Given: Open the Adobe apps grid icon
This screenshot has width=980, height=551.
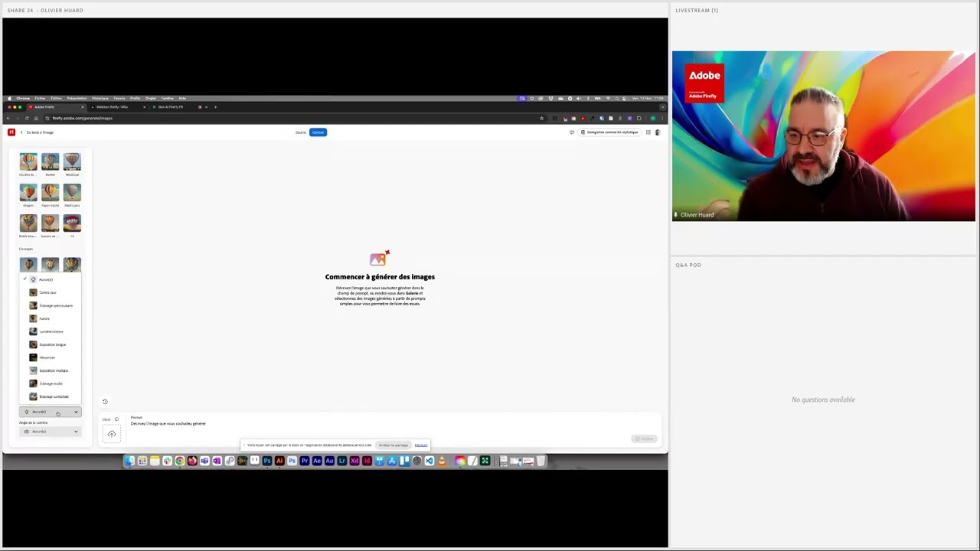Looking at the screenshot, I should click(x=648, y=132).
